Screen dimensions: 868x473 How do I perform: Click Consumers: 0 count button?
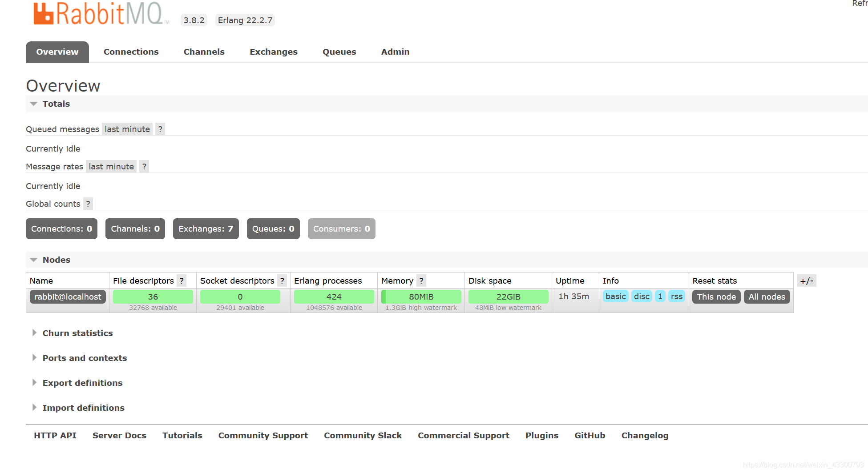click(x=342, y=229)
